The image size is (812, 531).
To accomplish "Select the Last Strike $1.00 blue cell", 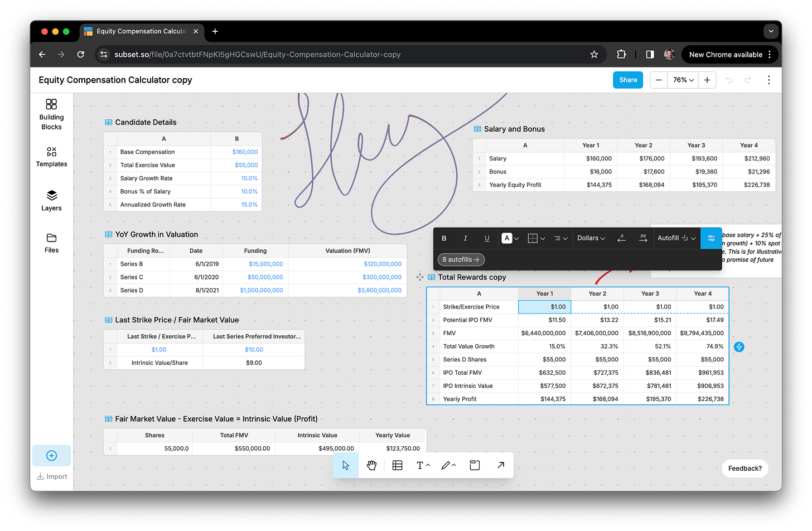I will (159, 350).
